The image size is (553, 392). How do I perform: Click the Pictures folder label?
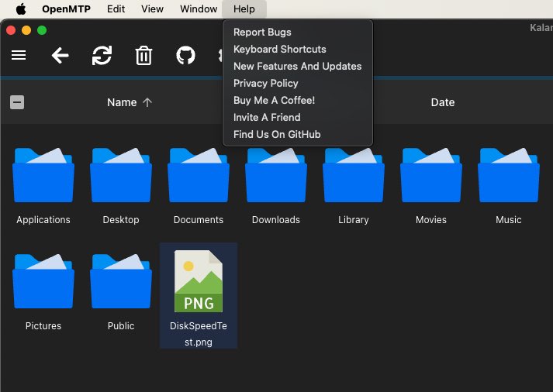click(x=43, y=326)
